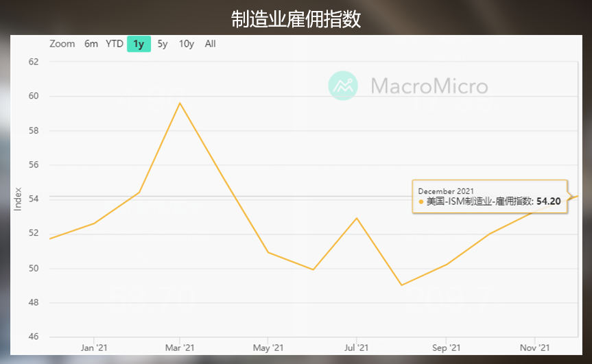The height and width of the screenshot is (364, 592).
Task: Switch chart range to 10y
Action: pos(186,44)
